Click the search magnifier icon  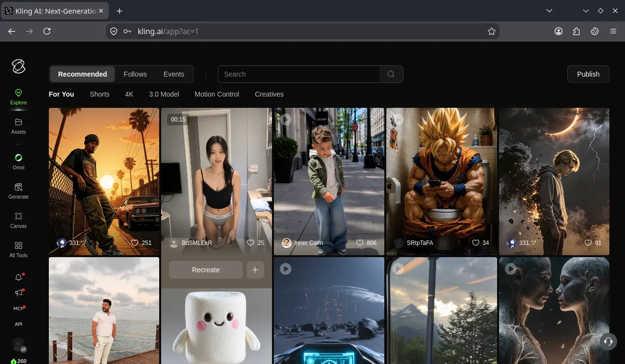point(391,74)
